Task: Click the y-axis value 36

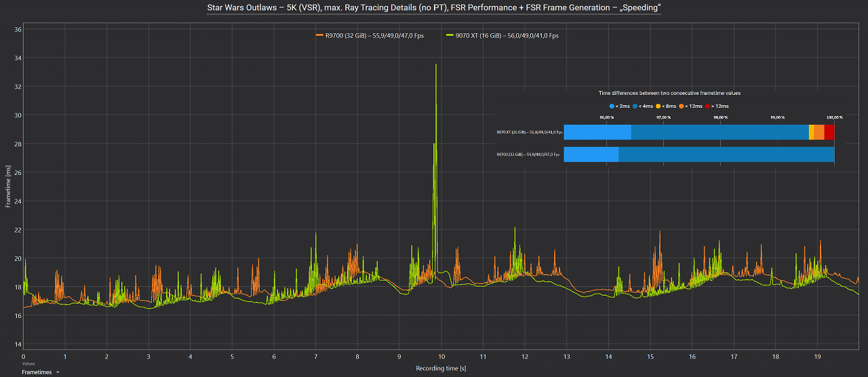Action: tap(18, 29)
